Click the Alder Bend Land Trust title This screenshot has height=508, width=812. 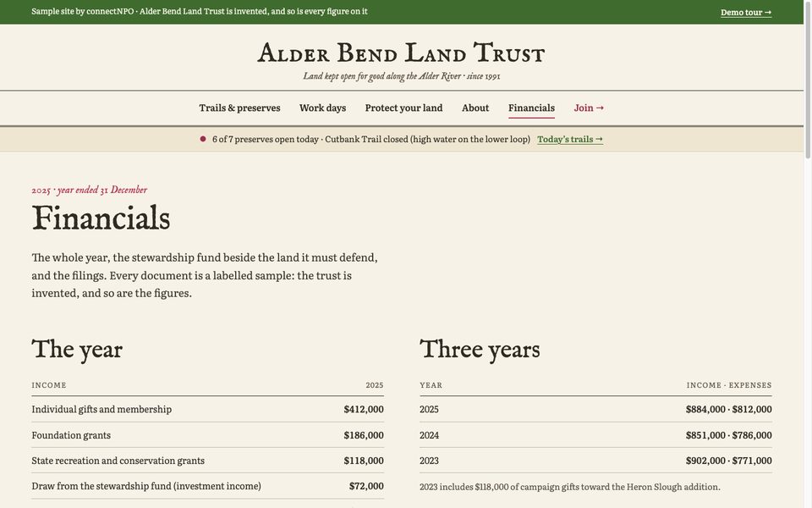[401, 52]
